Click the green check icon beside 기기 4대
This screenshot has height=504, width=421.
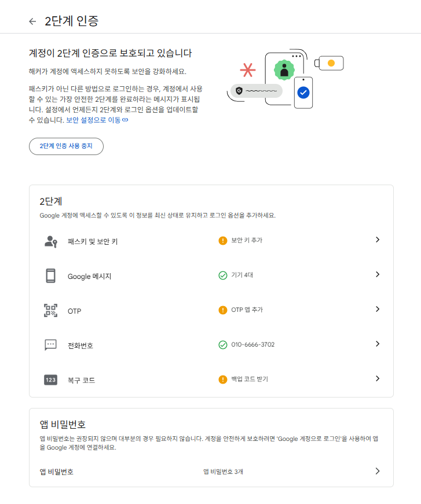point(223,275)
